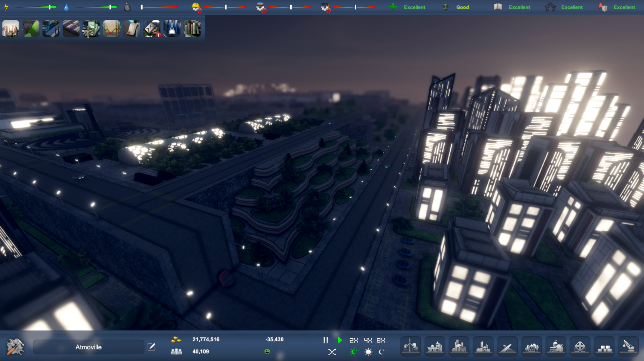Open the city skyline overview panel
The width and height of the screenshot is (644, 361).
(11, 29)
